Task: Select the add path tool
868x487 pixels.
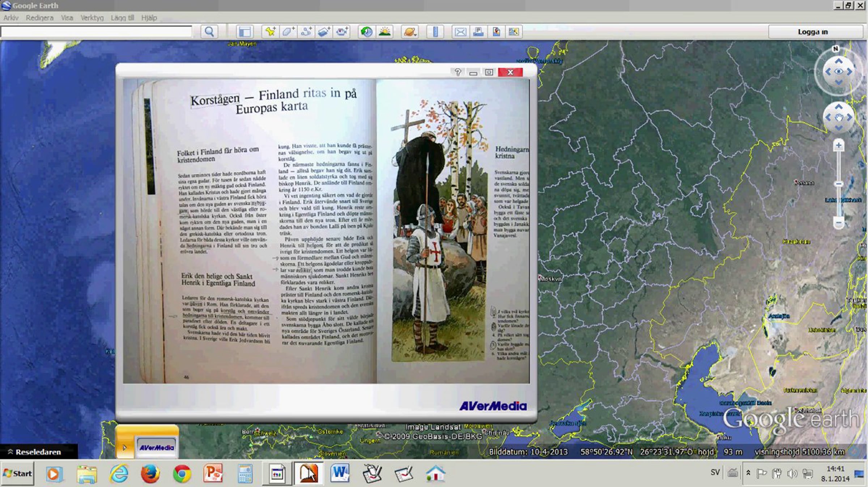Action: click(306, 32)
